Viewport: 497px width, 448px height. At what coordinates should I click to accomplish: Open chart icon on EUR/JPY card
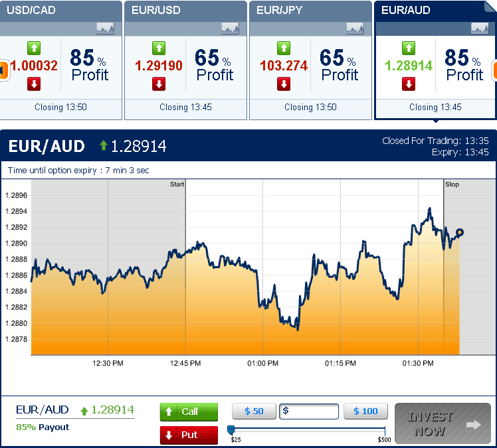click(355, 29)
